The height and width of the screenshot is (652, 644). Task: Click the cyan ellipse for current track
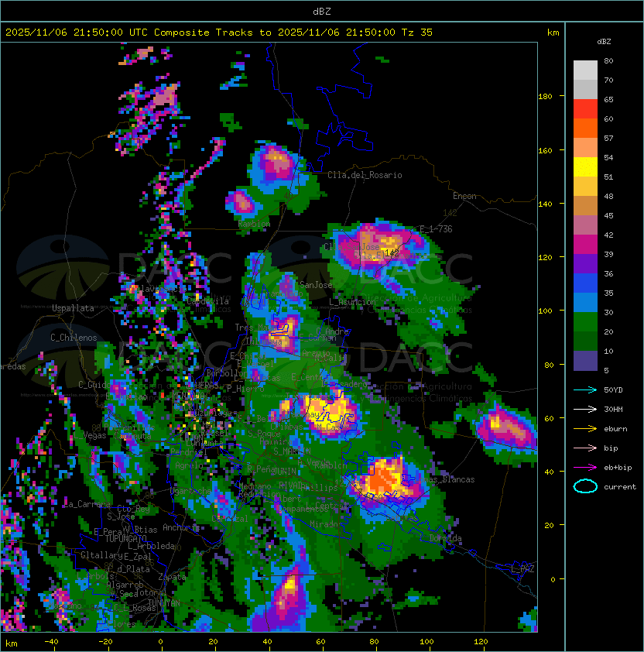coord(585,486)
